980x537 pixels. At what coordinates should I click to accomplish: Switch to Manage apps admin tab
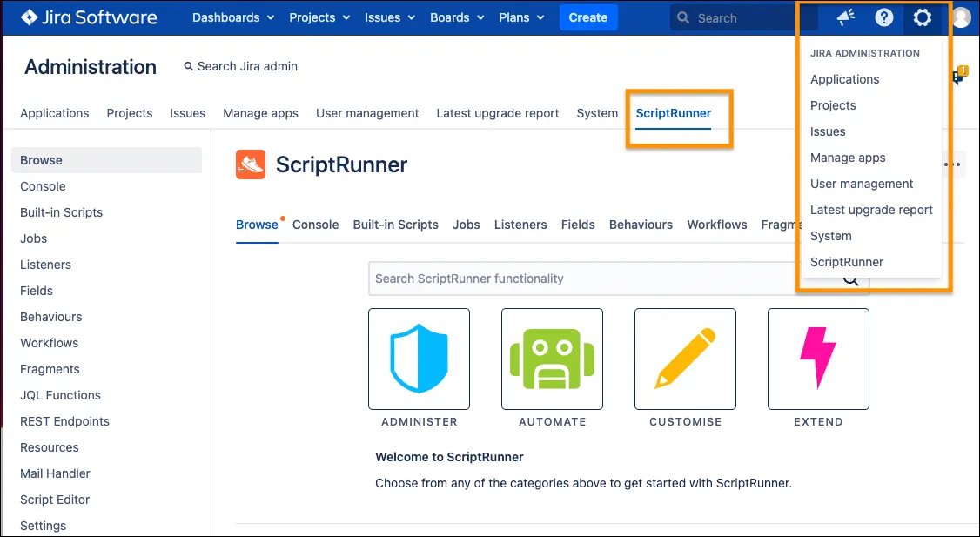pyautogui.click(x=260, y=113)
